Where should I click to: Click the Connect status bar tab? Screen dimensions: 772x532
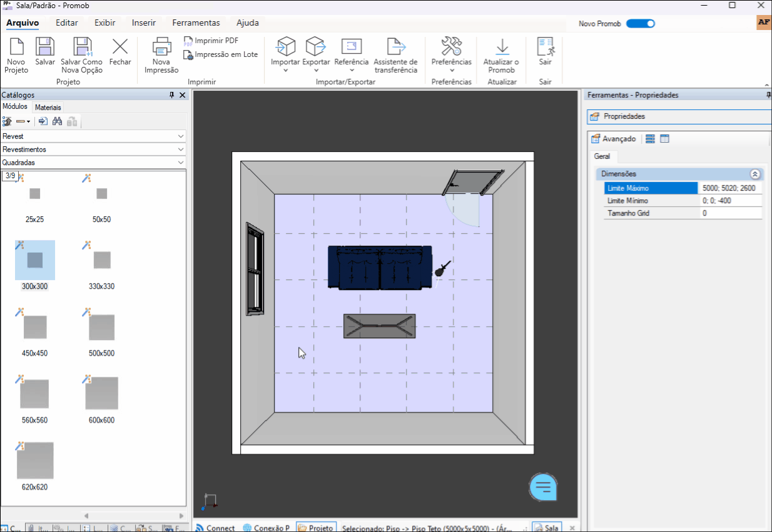coord(215,528)
